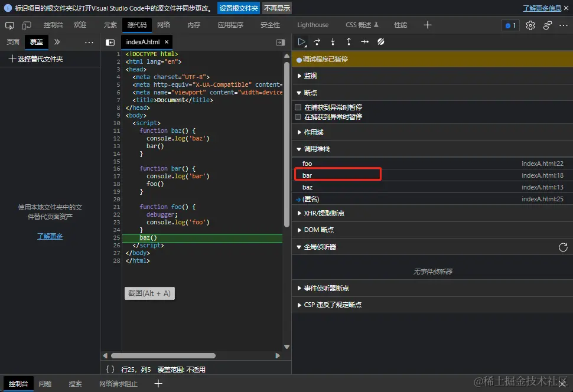Resume script execution
Screen dimensions: 573x392
pos(301,42)
